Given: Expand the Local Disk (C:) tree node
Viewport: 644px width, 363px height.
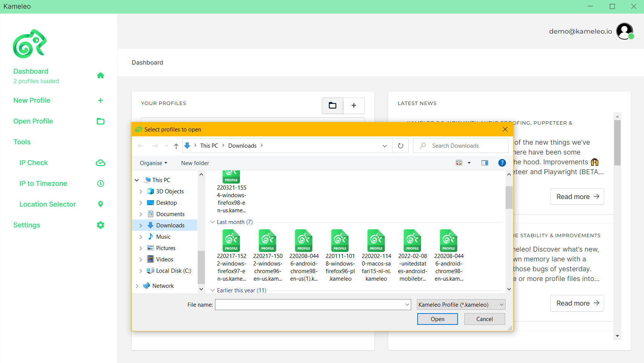Looking at the screenshot, I should [141, 271].
